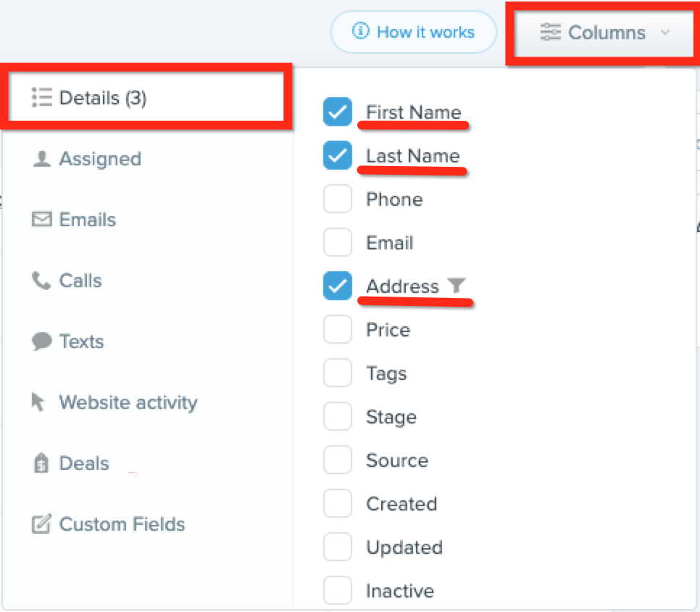The height and width of the screenshot is (612, 700).
Task: Click the Texts speech bubble icon
Action: (41, 342)
